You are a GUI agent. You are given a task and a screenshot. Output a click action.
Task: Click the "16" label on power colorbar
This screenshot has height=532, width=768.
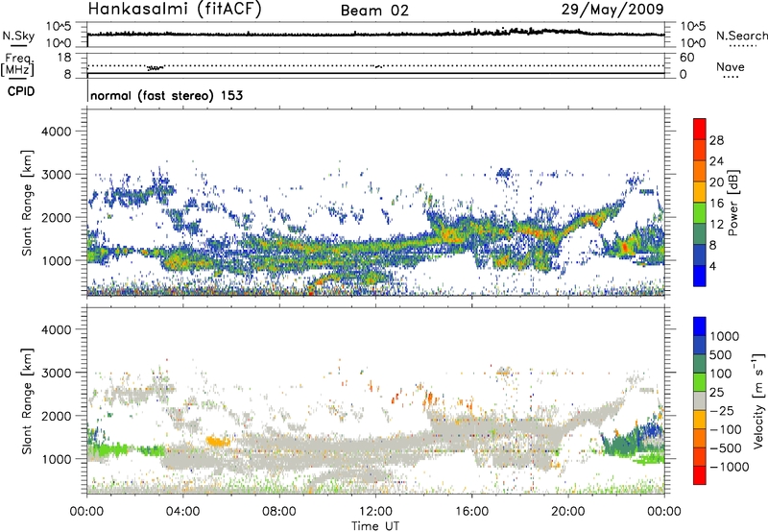tap(716, 204)
